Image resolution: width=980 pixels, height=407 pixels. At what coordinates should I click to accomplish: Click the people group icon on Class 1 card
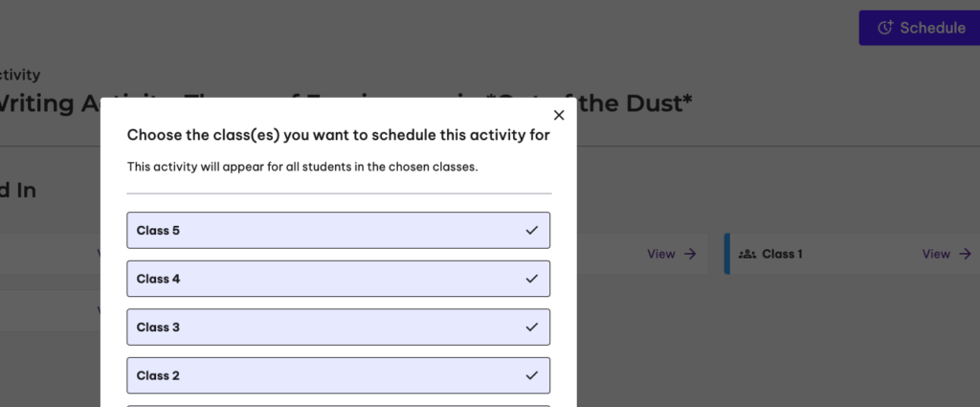pyautogui.click(x=746, y=254)
